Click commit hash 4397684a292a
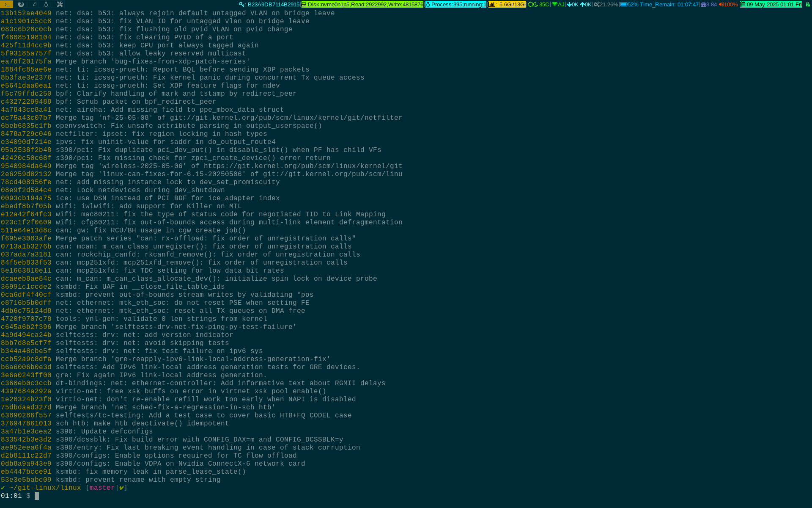Screen dimensions: 812x508 (x=26, y=391)
